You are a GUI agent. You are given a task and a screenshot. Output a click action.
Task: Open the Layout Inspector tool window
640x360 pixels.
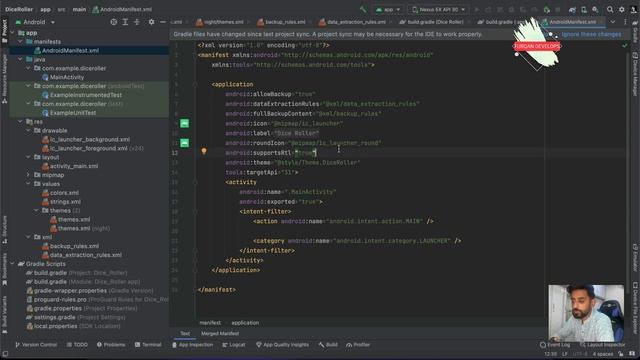(x=602, y=345)
